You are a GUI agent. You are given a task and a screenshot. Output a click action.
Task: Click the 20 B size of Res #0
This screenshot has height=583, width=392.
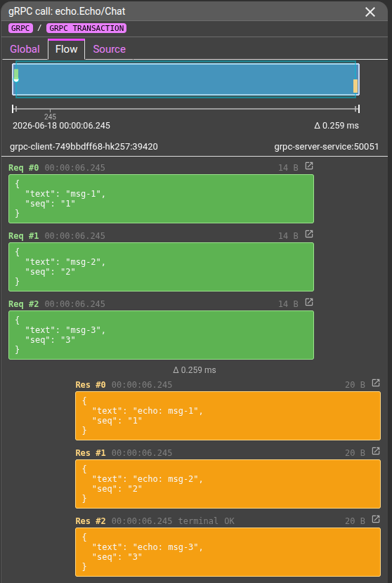click(x=355, y=384)
